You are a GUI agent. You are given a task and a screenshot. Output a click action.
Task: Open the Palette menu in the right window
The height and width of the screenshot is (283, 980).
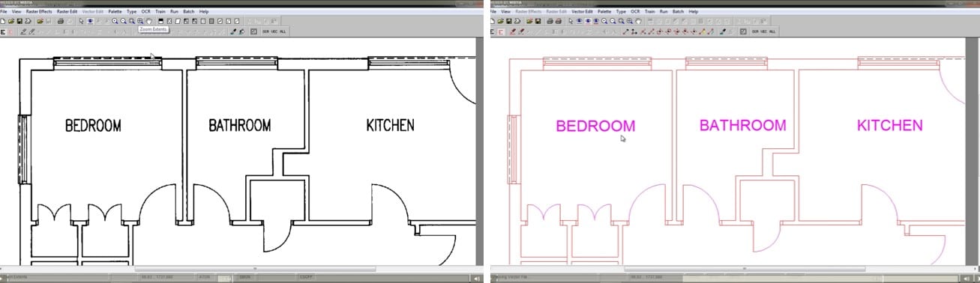click(605, 12)
